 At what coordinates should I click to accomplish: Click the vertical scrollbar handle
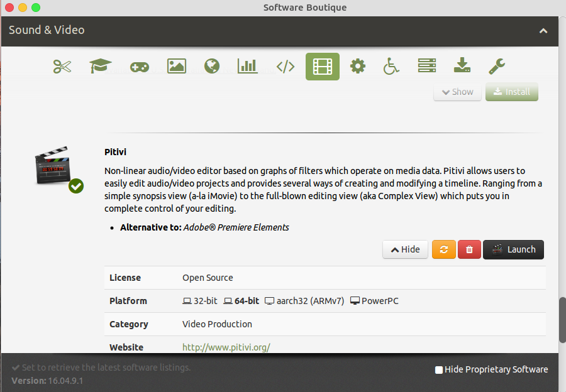click(562, 320)
